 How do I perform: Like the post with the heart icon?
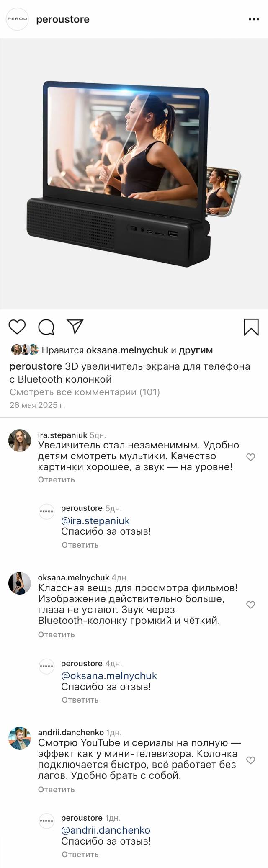click(17, 327)
